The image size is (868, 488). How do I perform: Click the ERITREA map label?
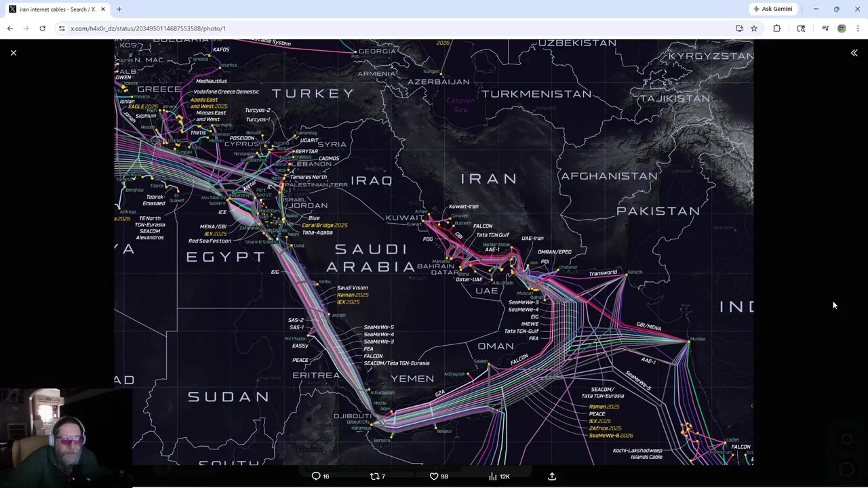pos(316,375)
